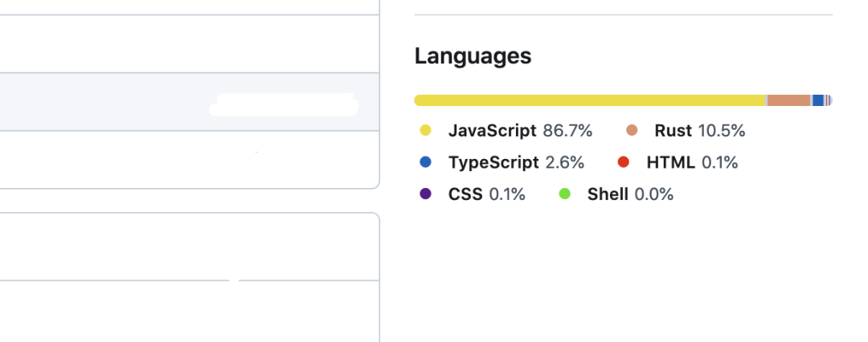Open the Rust language link
This screenshot has height=342, width=868.
coord(673,130)
